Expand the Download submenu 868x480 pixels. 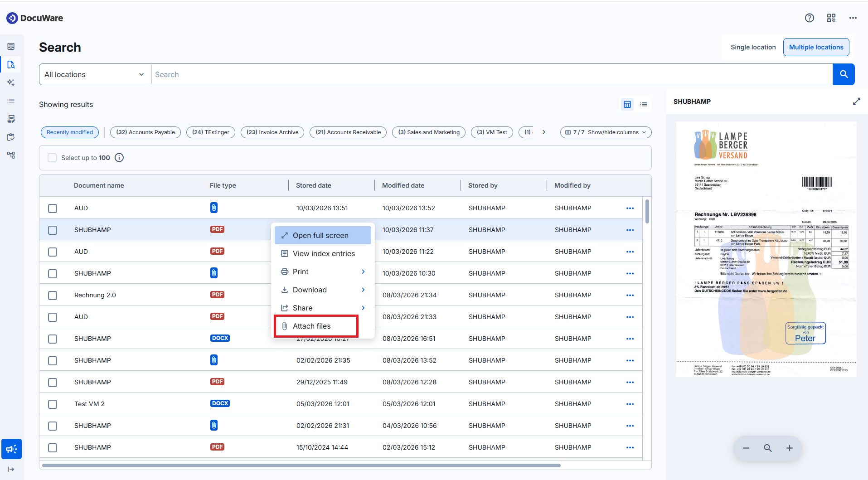[x=323, y=290]
